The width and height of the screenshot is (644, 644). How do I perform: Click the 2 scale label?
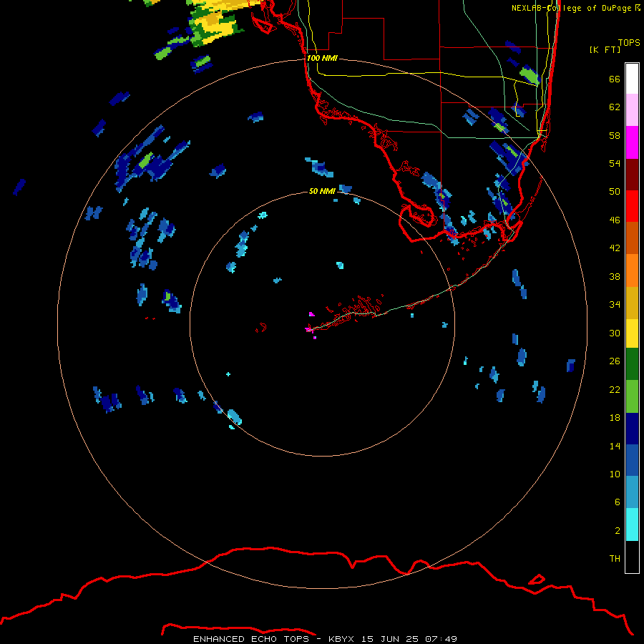coord(618,531)
